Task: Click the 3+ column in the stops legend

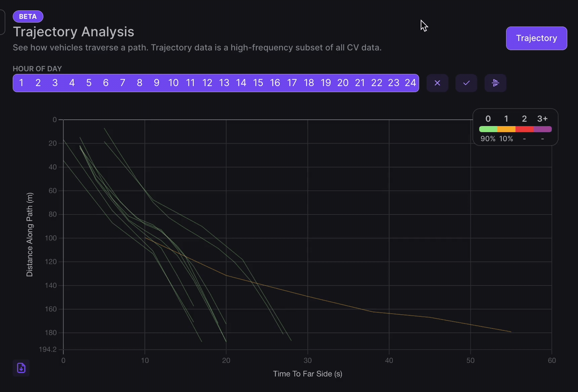Action: pyautogui.click(x=542, y=118)
